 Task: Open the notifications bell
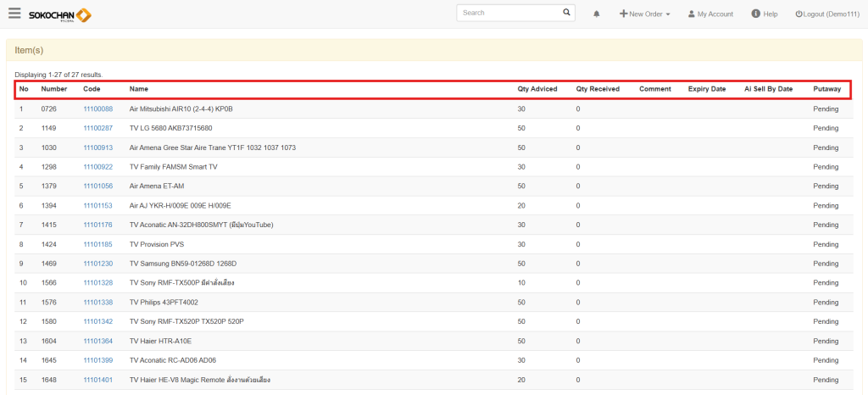pyautogui.click(x=597, y=14)
